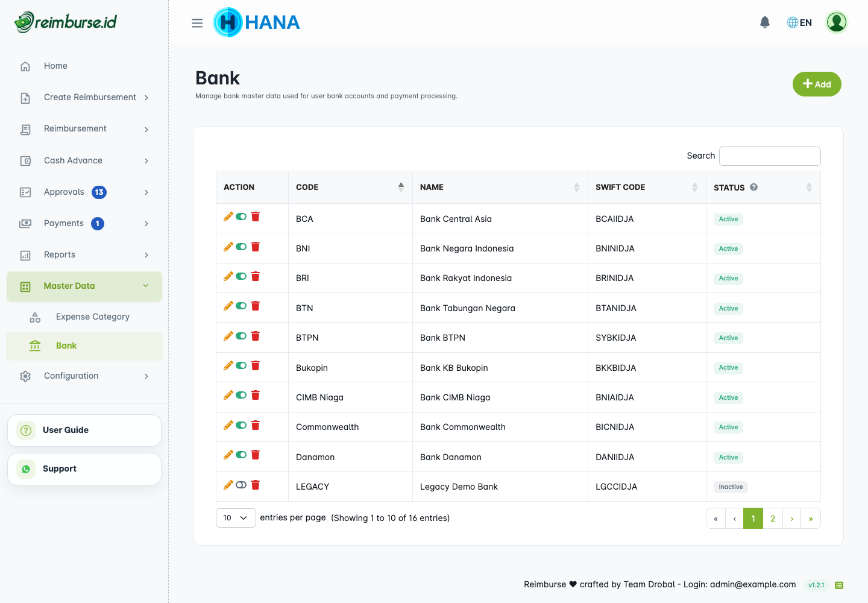This screenshot has width=868, height=603.
Task: Click the status help question icon
Action: click(x=753, y=187)
